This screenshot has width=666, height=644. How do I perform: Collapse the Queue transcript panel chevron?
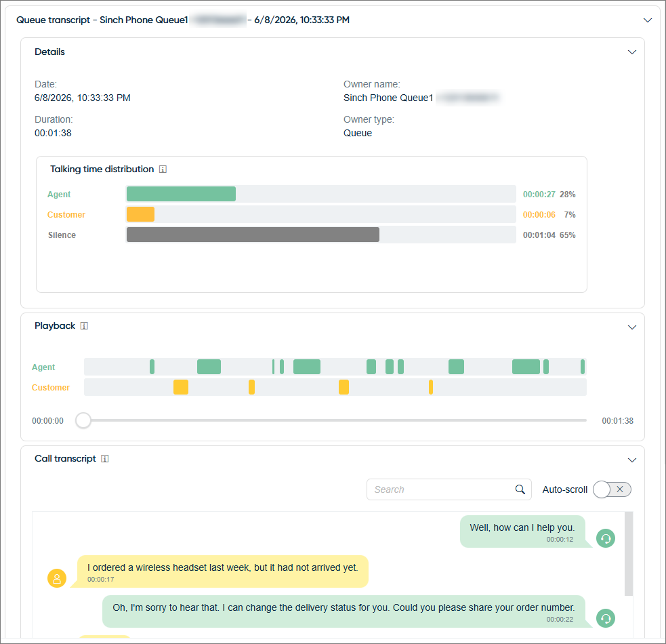tap(648, 20)
